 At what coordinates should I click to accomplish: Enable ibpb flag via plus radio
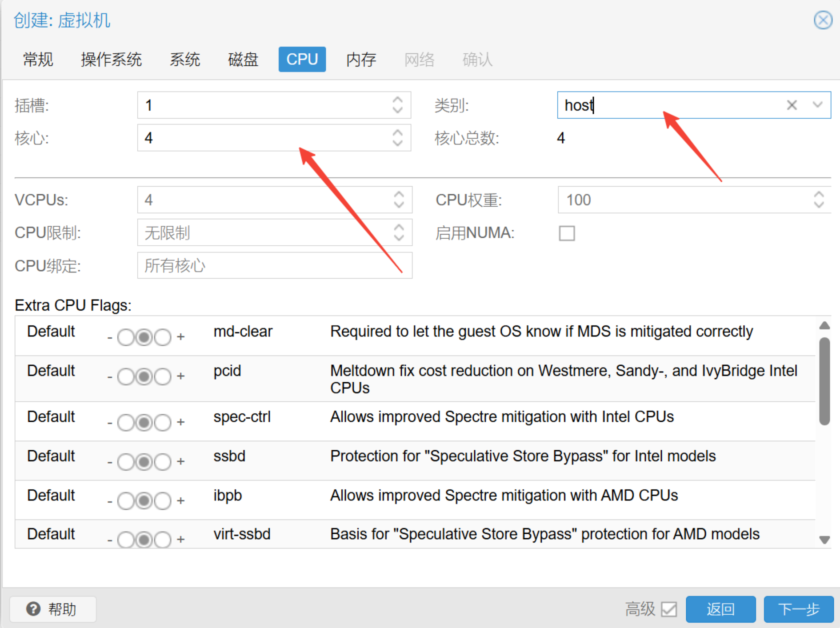click(163, 501)
